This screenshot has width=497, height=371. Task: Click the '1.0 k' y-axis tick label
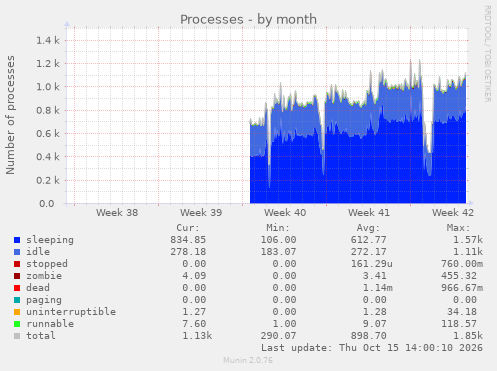[48, 87]
